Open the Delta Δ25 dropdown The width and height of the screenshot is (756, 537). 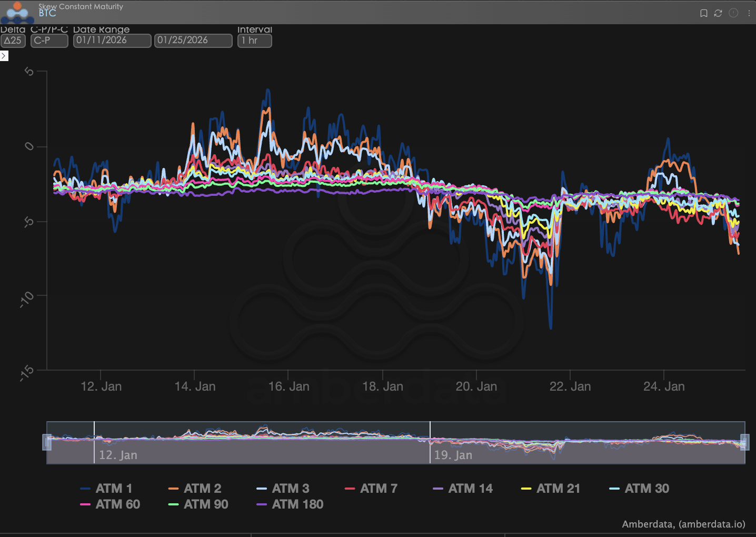click(x=13, y=41)
